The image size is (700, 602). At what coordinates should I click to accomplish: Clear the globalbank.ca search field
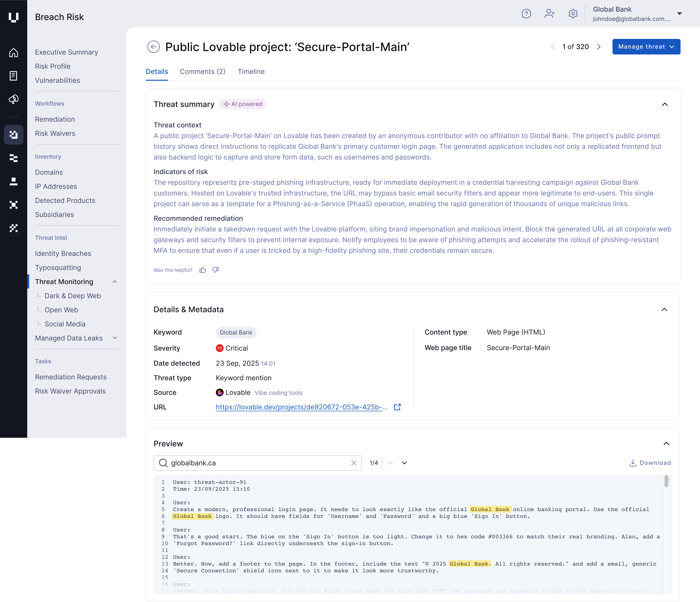coord(354,463)
